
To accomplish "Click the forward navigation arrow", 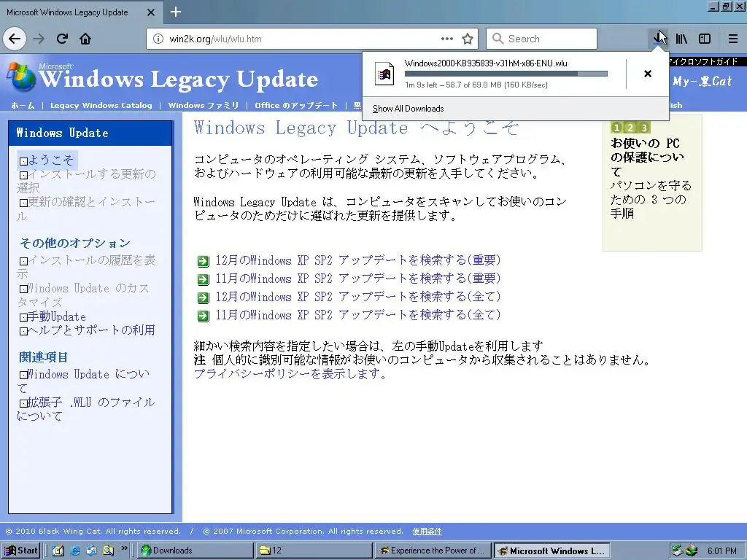I will coord(39,39).
